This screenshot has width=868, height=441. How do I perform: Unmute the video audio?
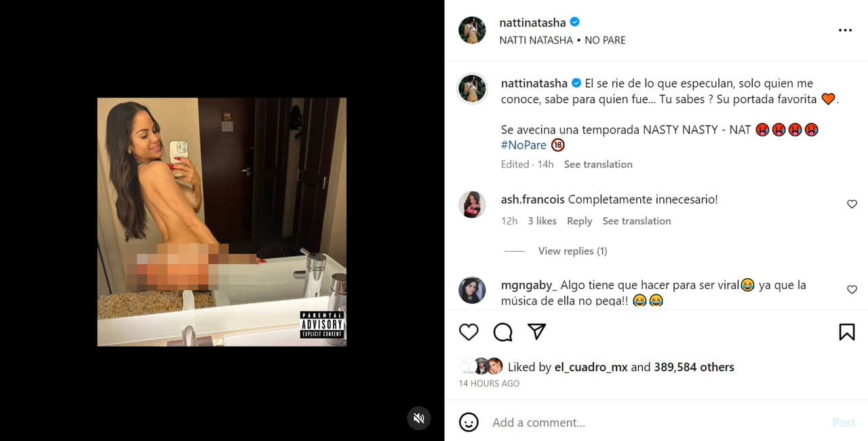(x=418, y=419)
